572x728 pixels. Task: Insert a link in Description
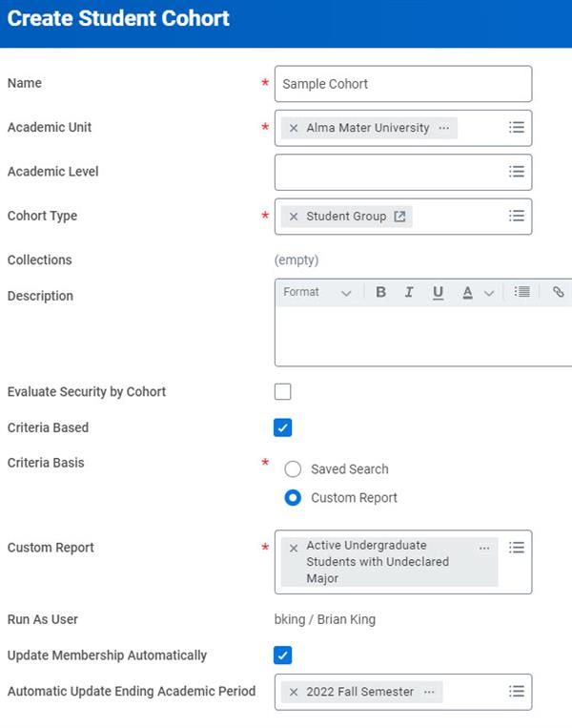pos(558,292)
